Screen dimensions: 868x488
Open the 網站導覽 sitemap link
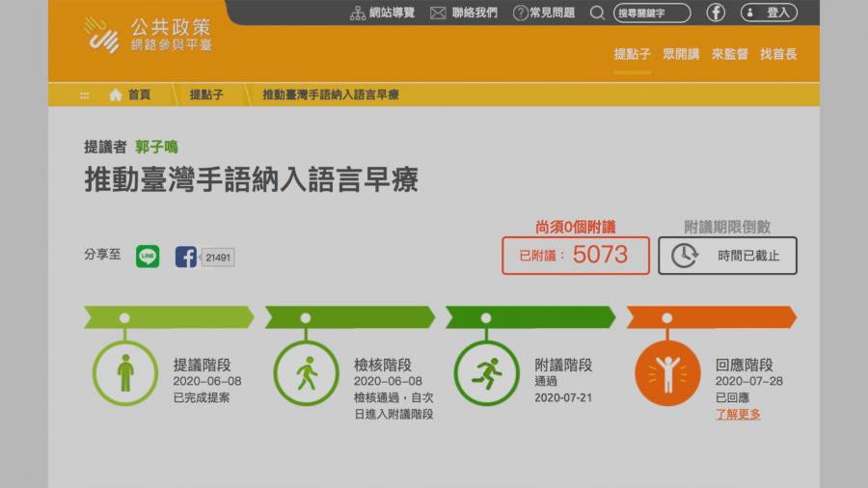point(382,13)
